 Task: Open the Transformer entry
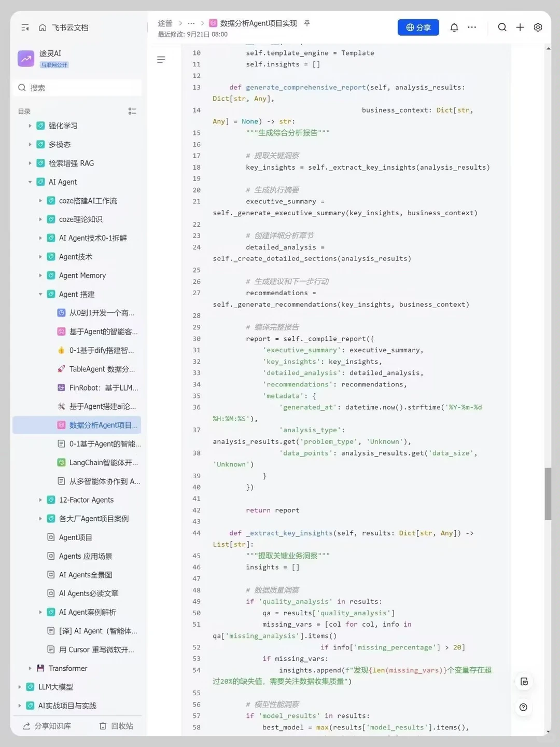click(68, 668)
